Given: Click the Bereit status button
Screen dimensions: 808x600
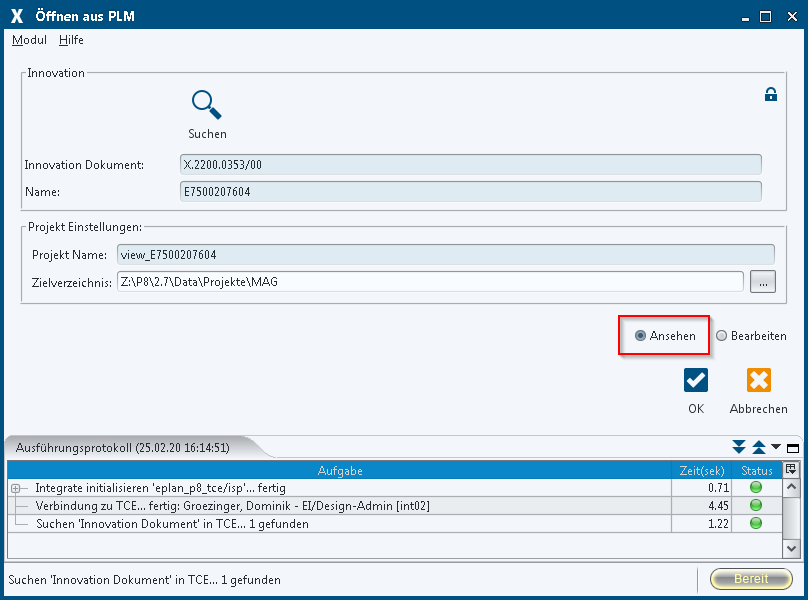Looking at the screenshot, I should tap(751, 579).
